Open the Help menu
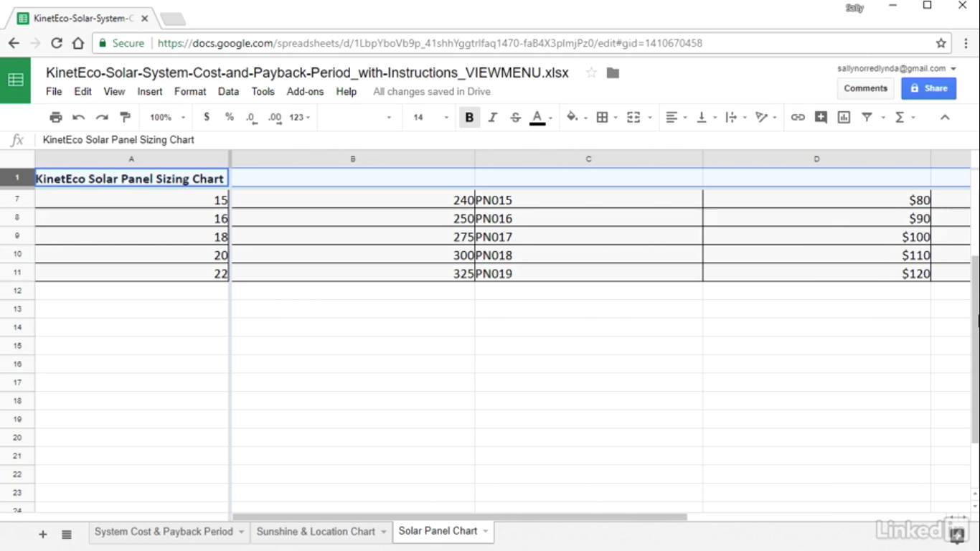This screenshot has height=551, width=980. 347,92
